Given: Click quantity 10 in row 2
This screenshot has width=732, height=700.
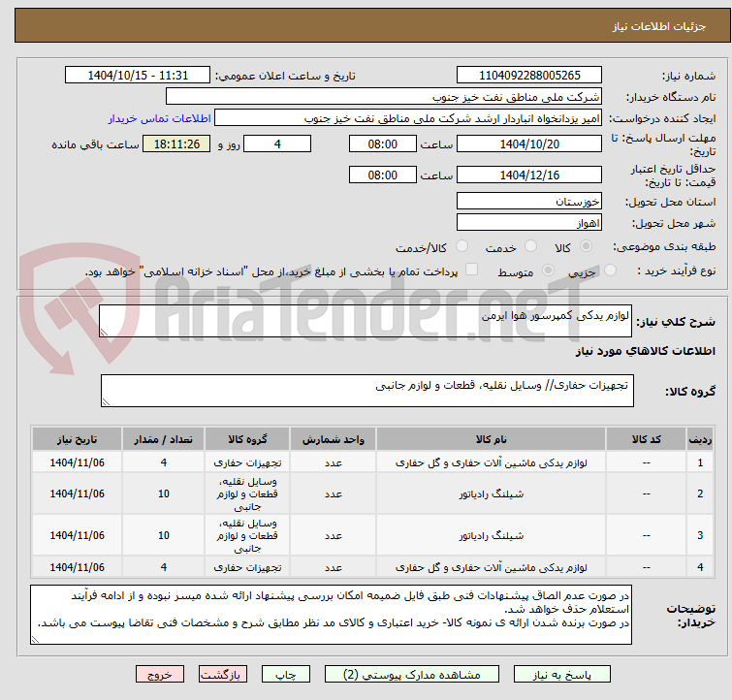Looking at the screenshot, I should click(x=164, y=493).
